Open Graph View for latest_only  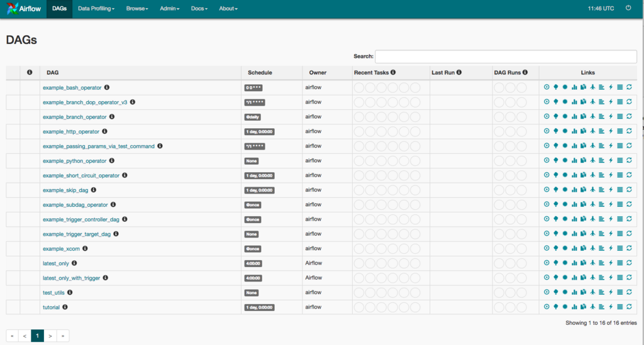[565, 263]
